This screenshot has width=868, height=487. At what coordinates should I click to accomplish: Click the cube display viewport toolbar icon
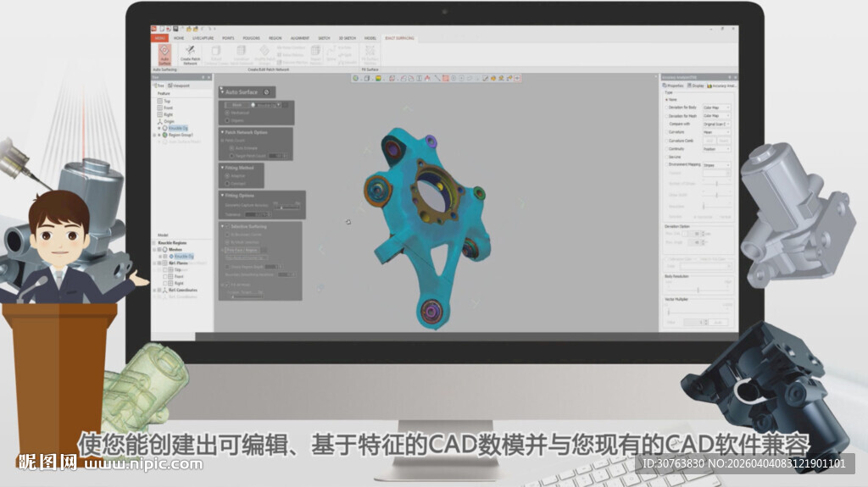click(366, 79)
